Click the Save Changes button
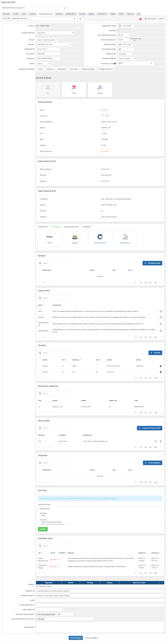 tap(76, 638)
